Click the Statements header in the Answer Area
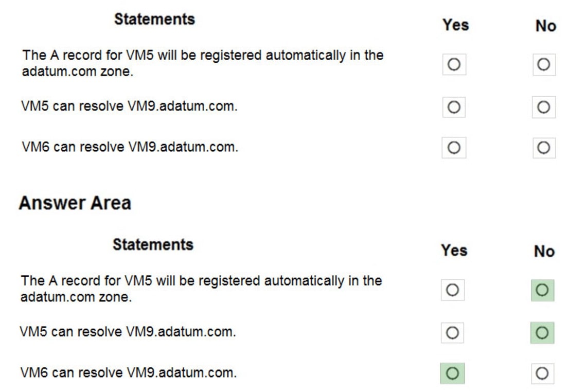This screenshot has width=568, height=392. pyautogui.click(x=153, y=244)
